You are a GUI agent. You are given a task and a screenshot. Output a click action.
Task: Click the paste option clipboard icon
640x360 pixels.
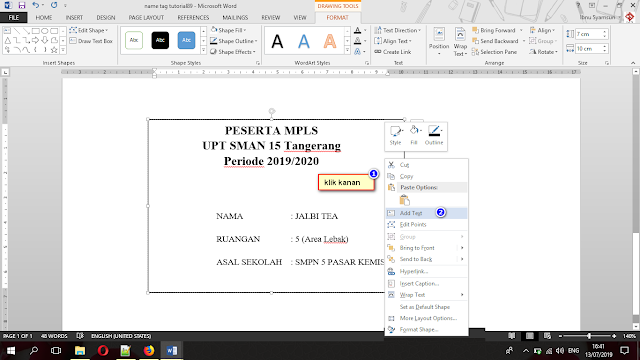click(404, 200)
